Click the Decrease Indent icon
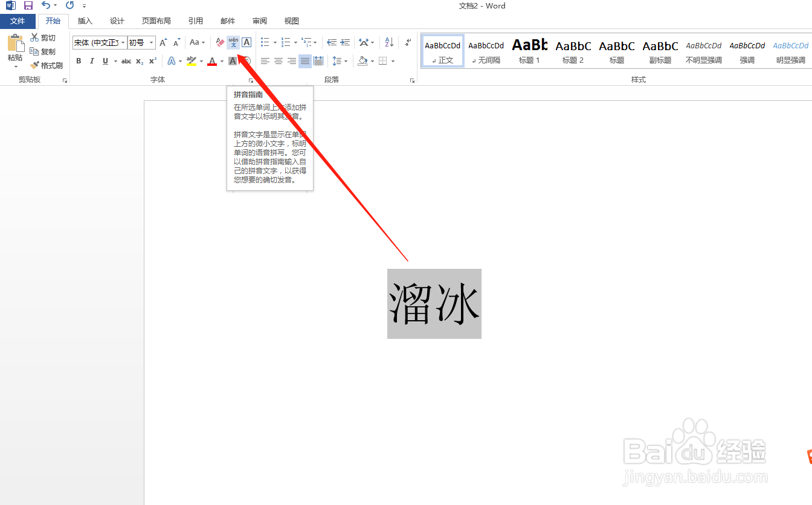Viewport: 812px width, 505px height. tap(332, 42)
